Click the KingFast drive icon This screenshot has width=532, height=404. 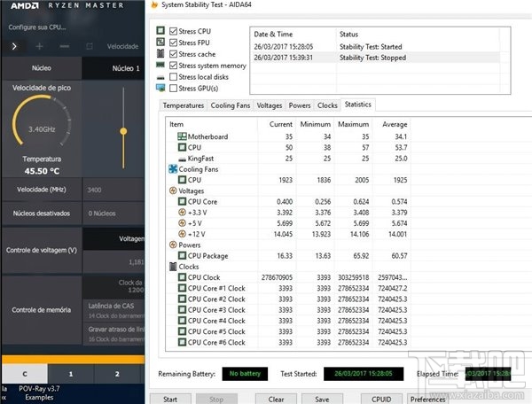(182, 159)
